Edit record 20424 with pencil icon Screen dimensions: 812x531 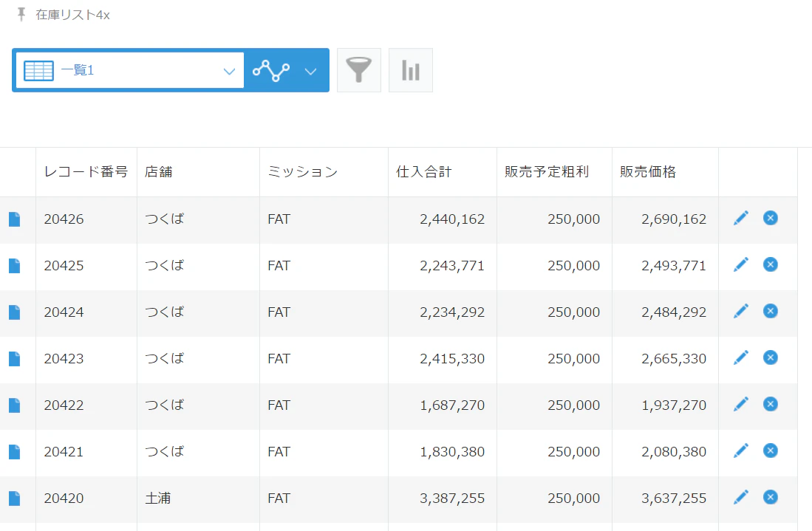pyautogui.click(x=741, y=311)
